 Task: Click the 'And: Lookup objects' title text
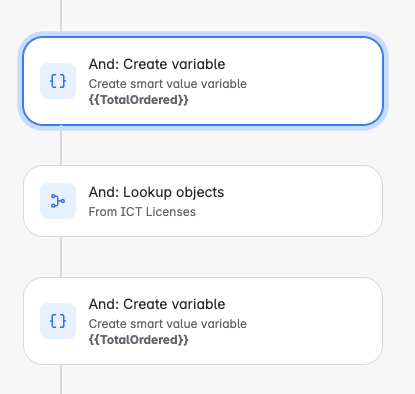point(156,192)
